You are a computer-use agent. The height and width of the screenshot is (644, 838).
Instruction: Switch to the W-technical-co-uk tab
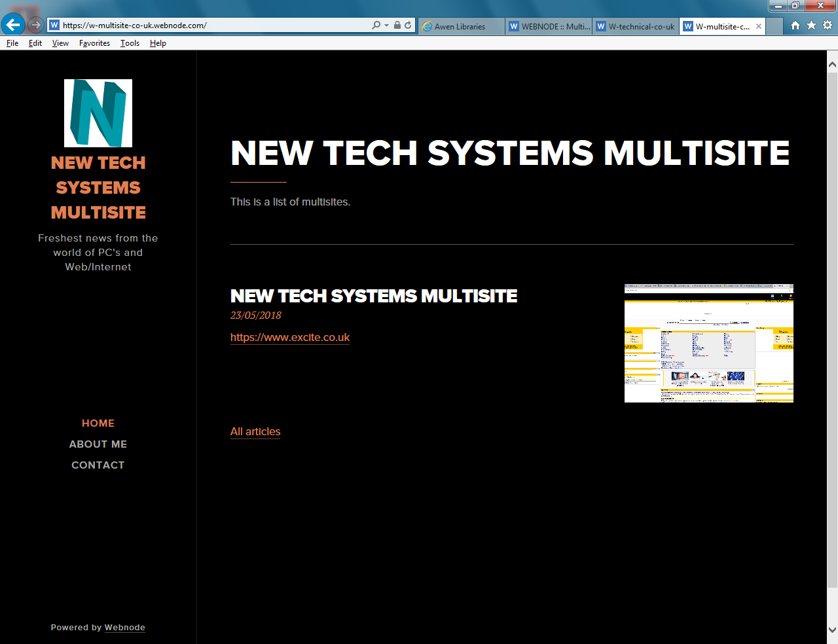pyautogui.click(x=635, y=27)
